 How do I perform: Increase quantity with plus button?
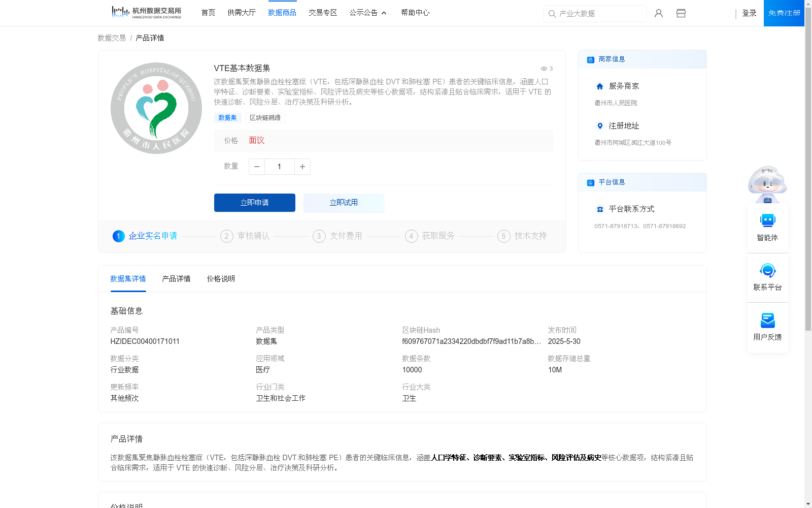point(302,167)
